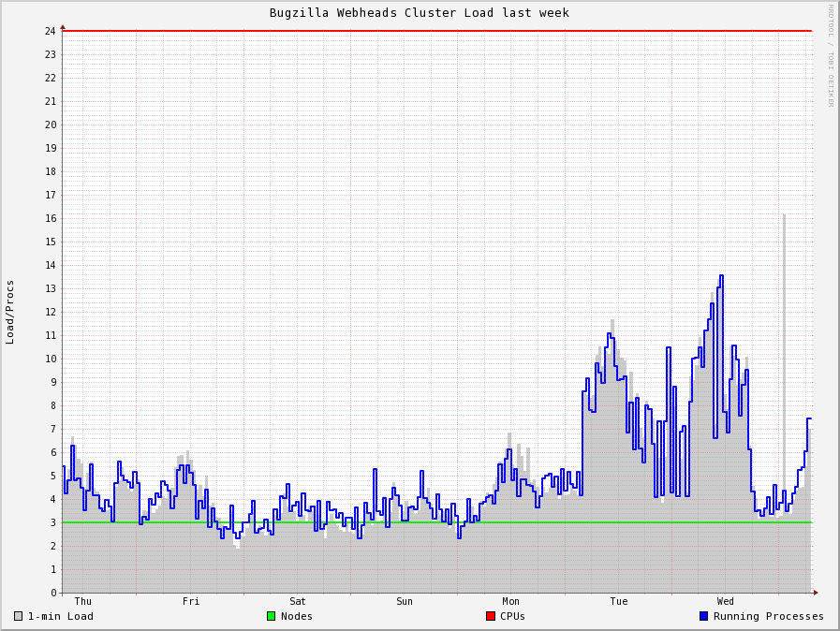Click the 'Load/Procs' vertical axis label
The width and height of the screenshot is (840, 631).
tap(9, 313)
